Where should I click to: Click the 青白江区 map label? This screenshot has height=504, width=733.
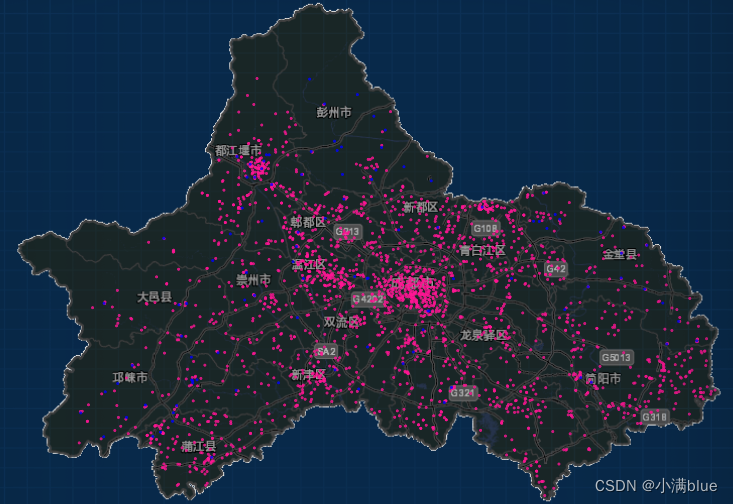coord(482,251)
